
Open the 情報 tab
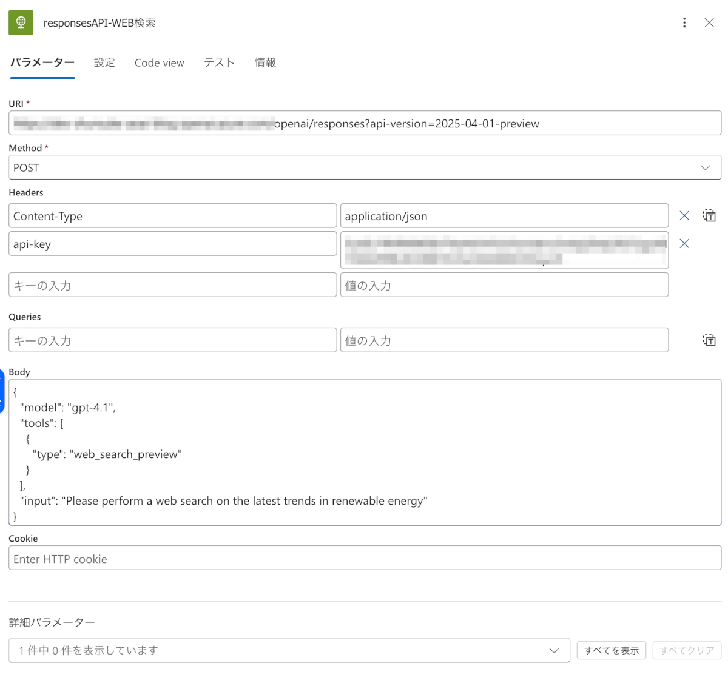tap(265, 62)
